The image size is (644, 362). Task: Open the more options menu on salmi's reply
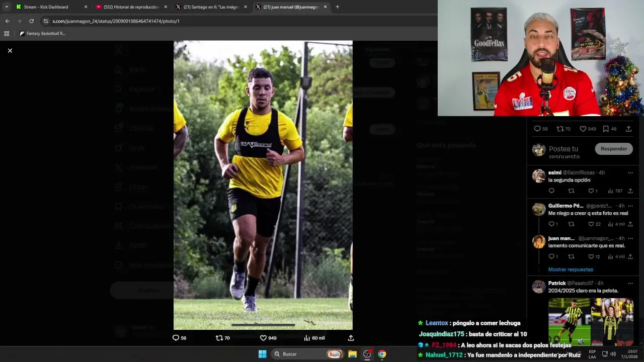click(630, 172)
